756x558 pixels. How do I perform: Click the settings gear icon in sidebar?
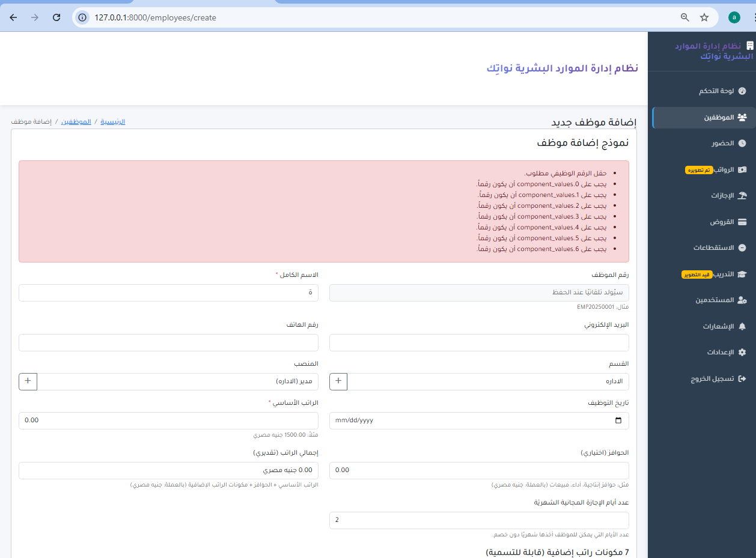point(742,353)
